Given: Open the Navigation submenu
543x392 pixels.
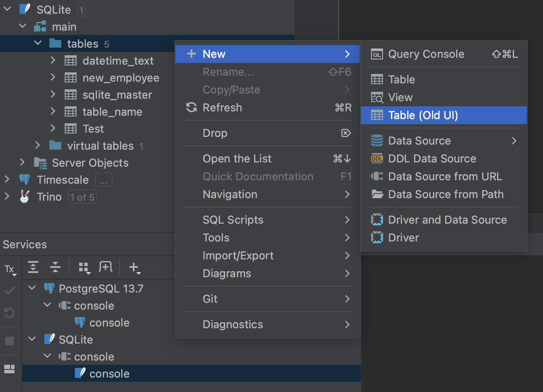Looking at the screenshot, I should pos(268,194).
